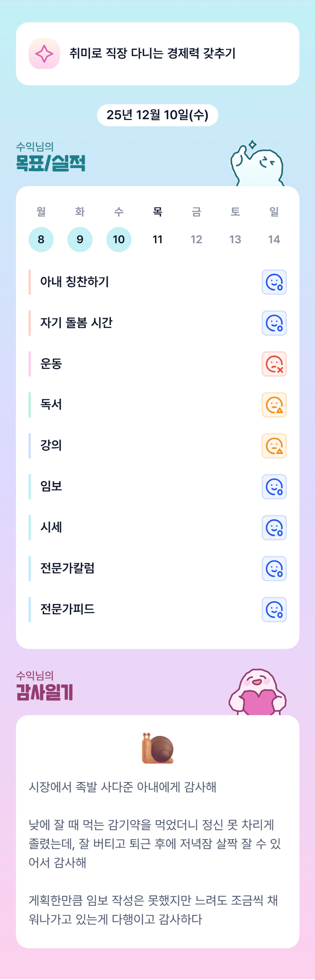Screen dimensions: 315x980
Task: Tap the blue face icon for 시세
Action: tap(274, 528)
